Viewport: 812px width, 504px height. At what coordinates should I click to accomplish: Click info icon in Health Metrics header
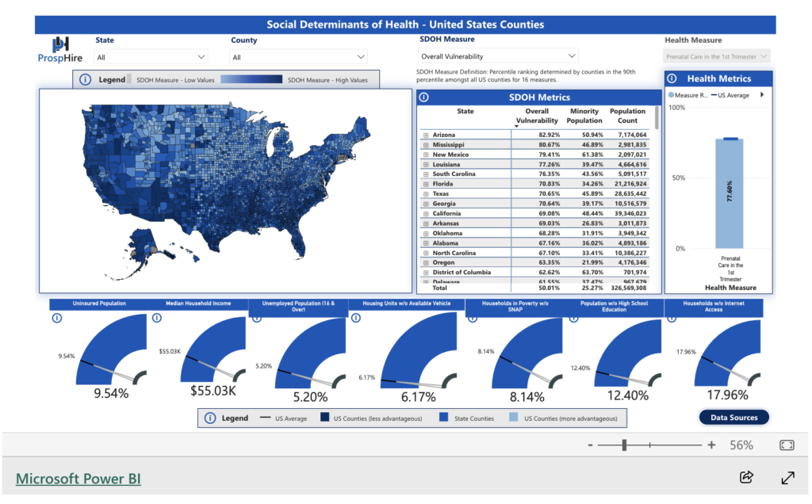click(672, 78)
